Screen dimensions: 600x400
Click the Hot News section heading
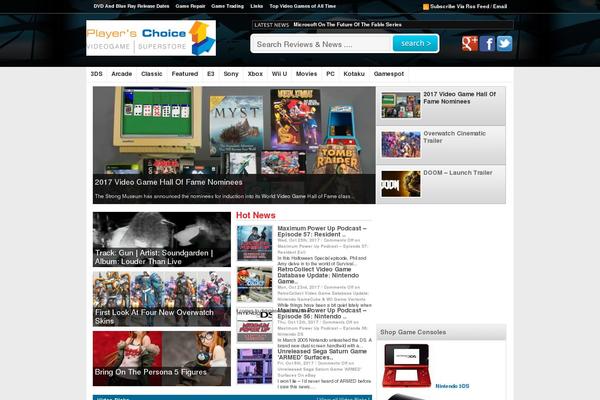(256, 215)
